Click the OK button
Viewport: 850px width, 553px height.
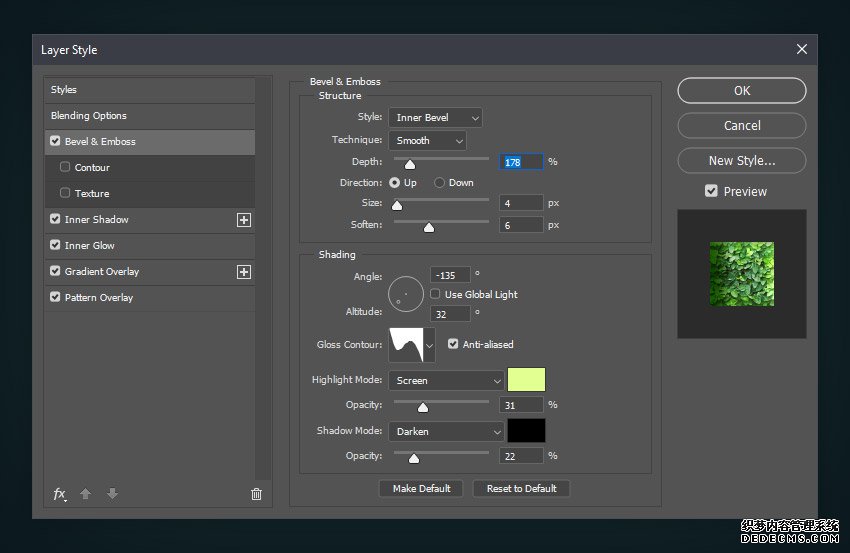(742, 91)
